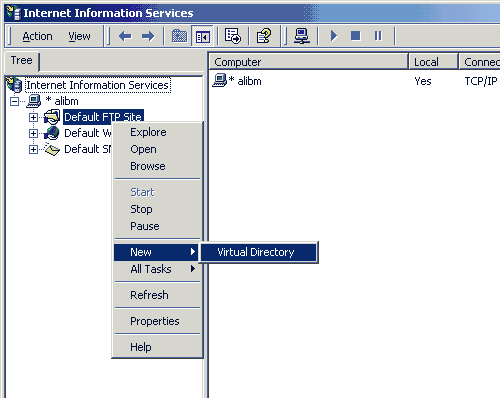Choose Refresh from the context menu
Screen dimensions: 500x398
coord(157,295)
